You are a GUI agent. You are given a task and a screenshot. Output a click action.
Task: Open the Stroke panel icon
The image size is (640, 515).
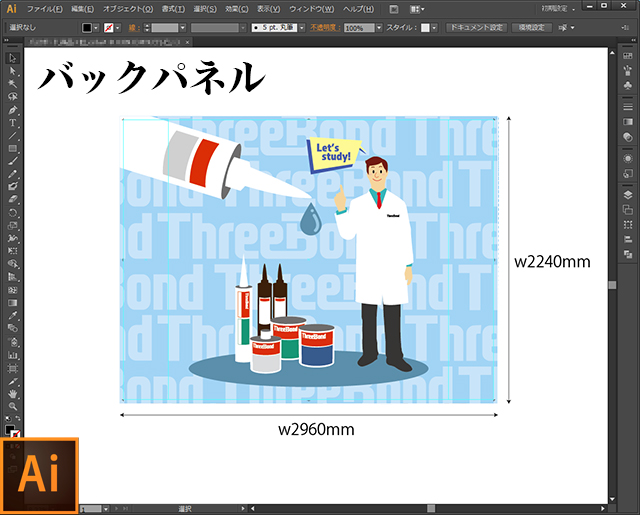point(628,107)
